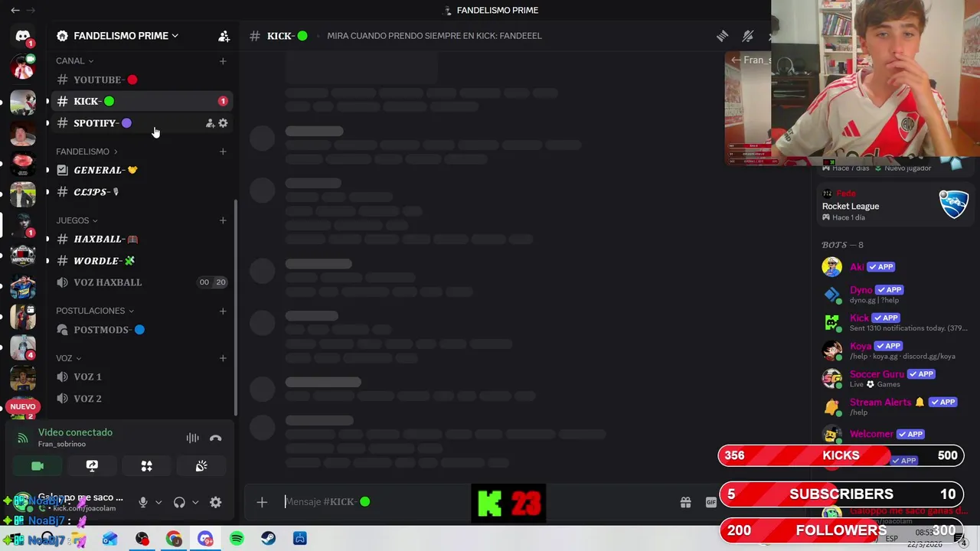Add a channel to the JUEGOS category
Screen dimensions: 980x551
(223, 220)
